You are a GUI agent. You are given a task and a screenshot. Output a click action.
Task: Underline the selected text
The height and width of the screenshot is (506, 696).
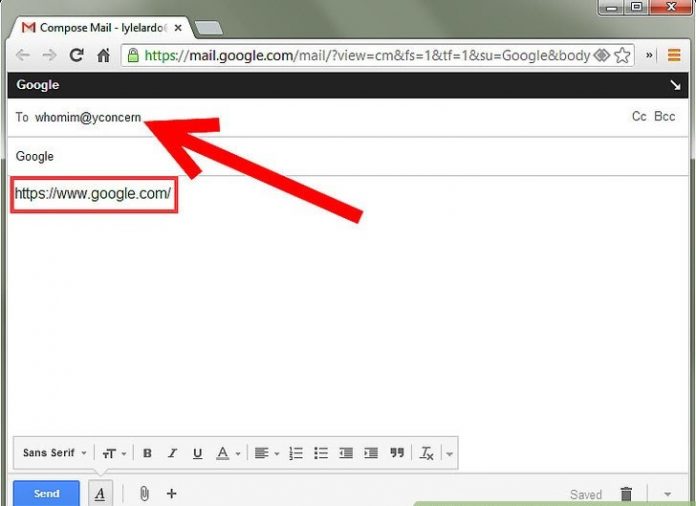point(197,453)
